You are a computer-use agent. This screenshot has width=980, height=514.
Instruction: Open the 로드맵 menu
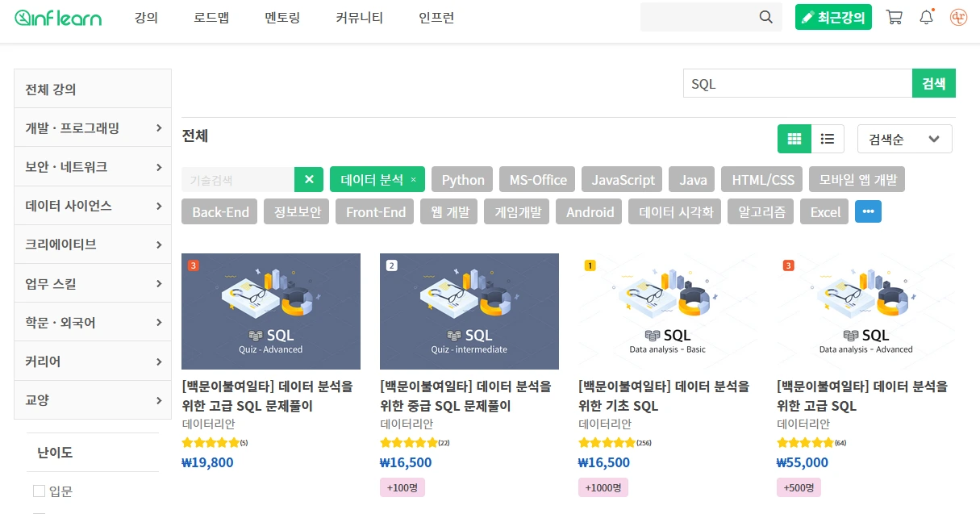[x=211, y=18]
